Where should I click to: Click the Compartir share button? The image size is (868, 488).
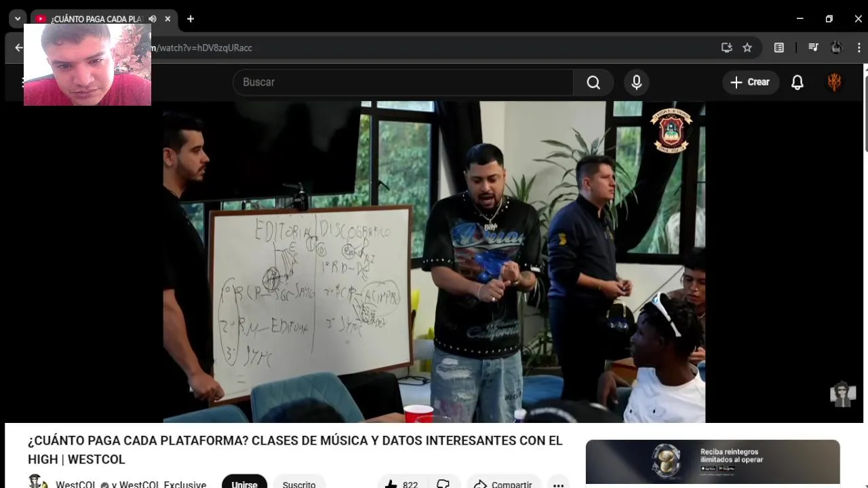coord(503,484)
